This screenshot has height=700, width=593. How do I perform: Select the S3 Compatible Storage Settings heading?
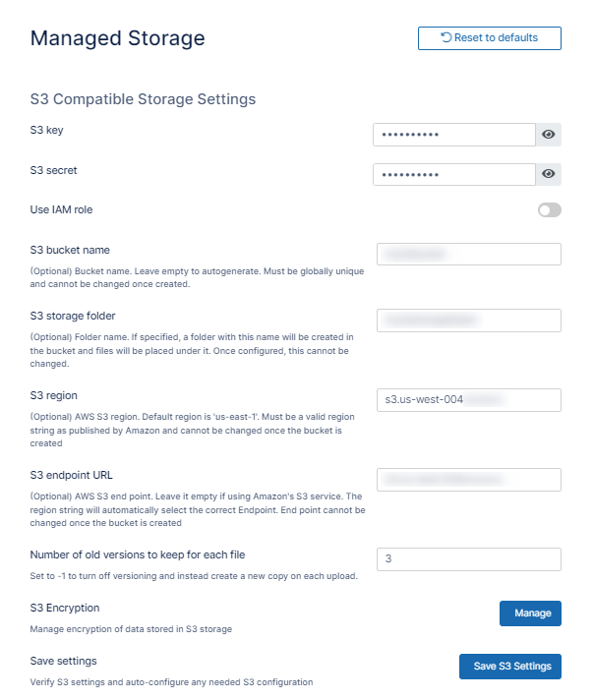pos(144,99)
